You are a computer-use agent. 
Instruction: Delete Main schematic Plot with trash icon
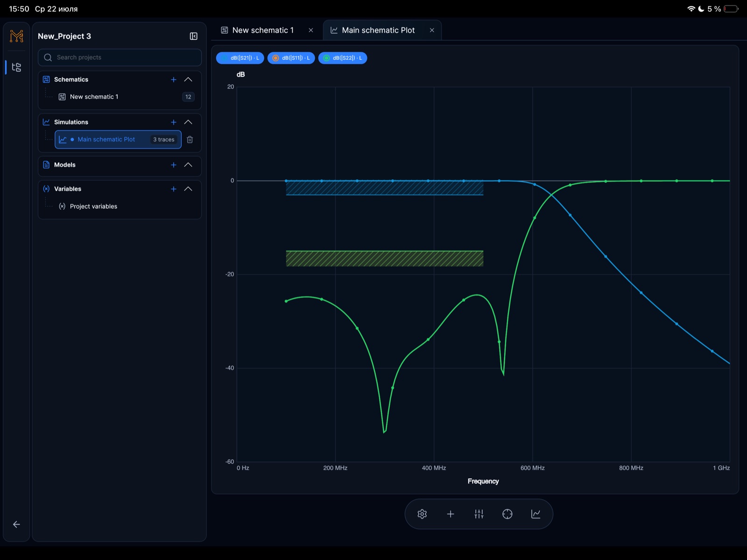point(190,139)
